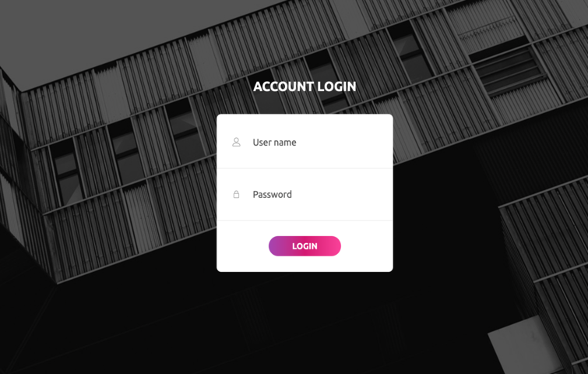Click the purple left end of LOGIN button

(277, 246)
